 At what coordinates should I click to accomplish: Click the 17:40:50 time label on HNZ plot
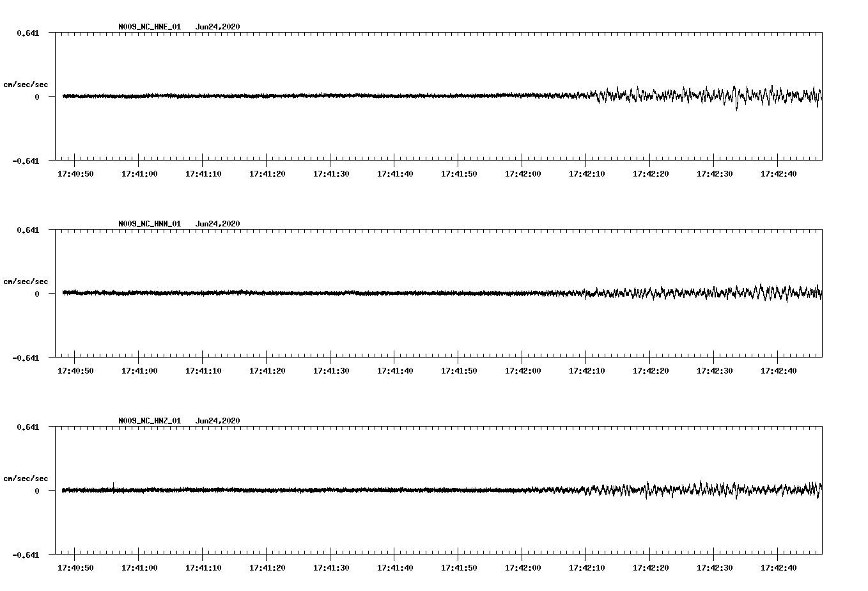[x=75, y=567]
